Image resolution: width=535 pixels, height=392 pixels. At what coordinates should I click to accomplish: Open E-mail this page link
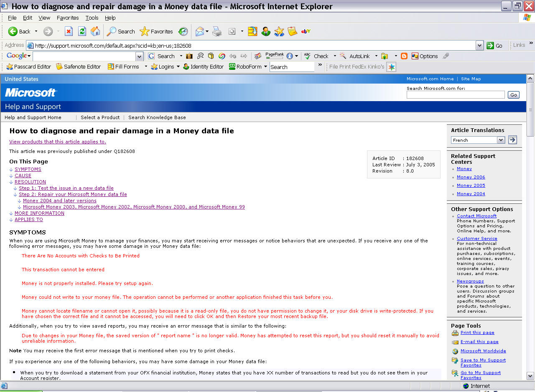pos(479,342)
